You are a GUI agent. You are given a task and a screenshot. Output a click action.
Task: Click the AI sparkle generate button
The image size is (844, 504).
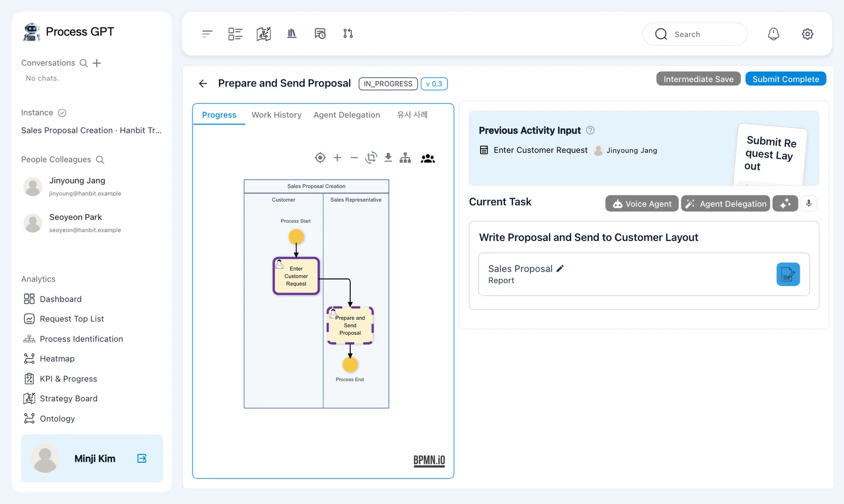point(785,203)
